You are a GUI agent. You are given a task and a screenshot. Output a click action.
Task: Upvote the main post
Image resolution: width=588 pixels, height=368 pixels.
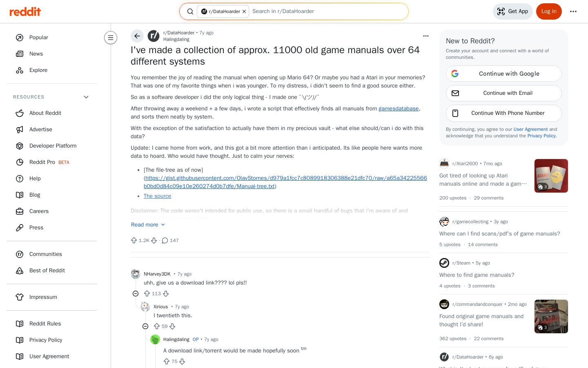(x=134, y=240)
